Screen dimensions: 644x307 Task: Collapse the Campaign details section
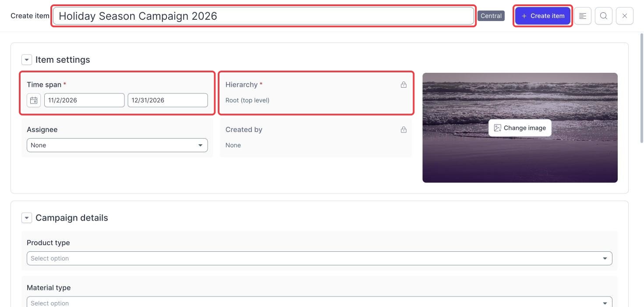pos(27,218)
